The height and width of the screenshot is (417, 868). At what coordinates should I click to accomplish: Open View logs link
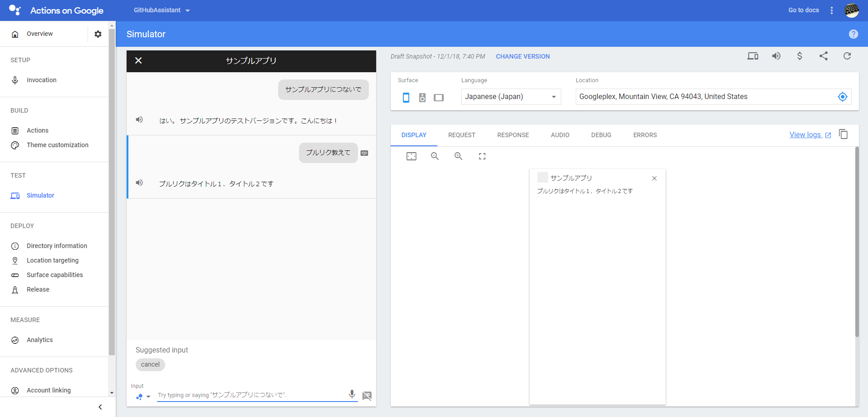click(x=810, y=134)
